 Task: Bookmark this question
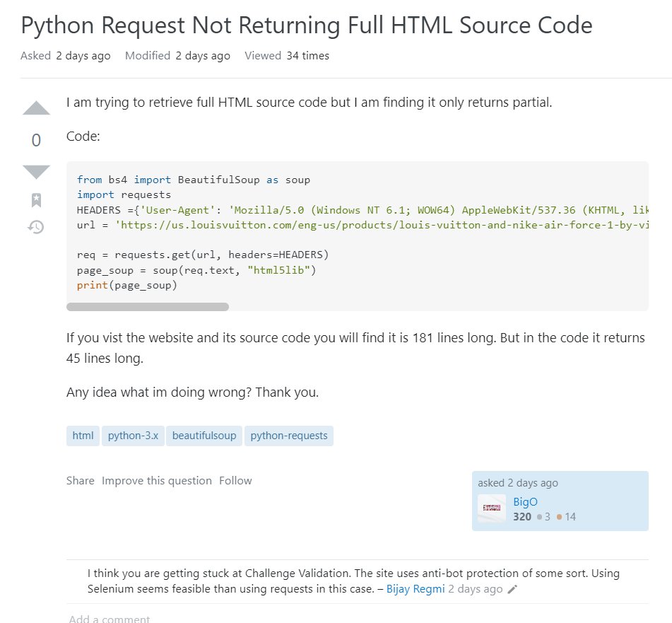36,200
